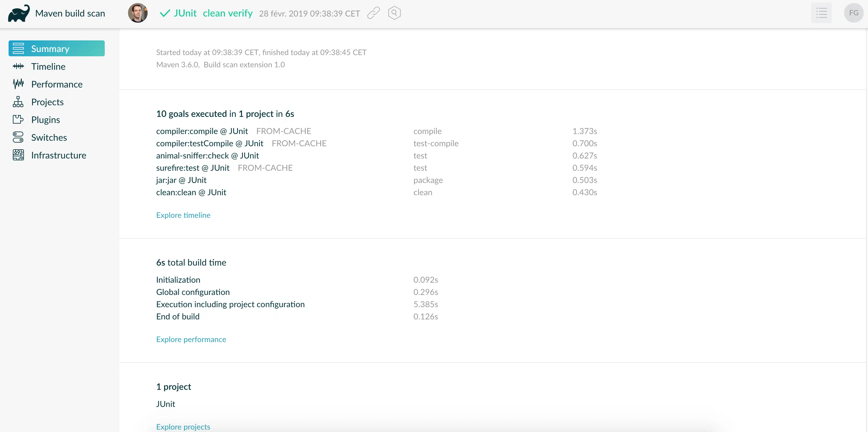The height and width of the screenshot is (432, 868).
Task: Click the test-compile phase label
Action: [436, 143]
